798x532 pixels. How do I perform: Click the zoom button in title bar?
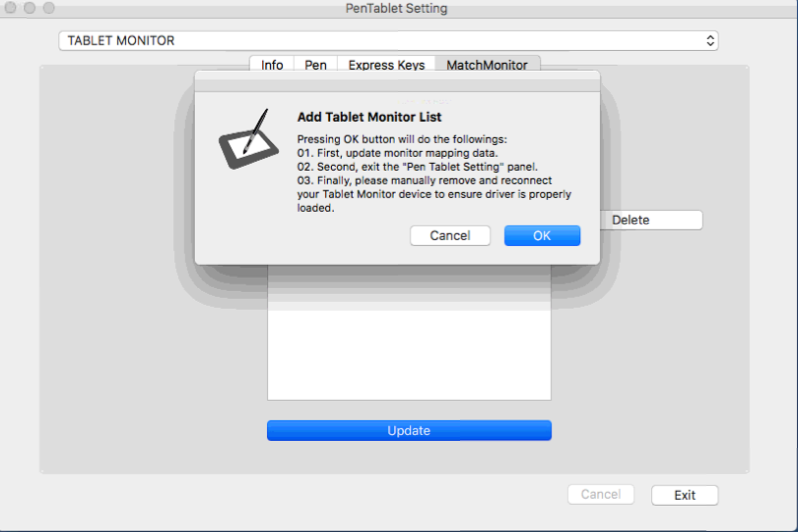click(x=49, y=8)
